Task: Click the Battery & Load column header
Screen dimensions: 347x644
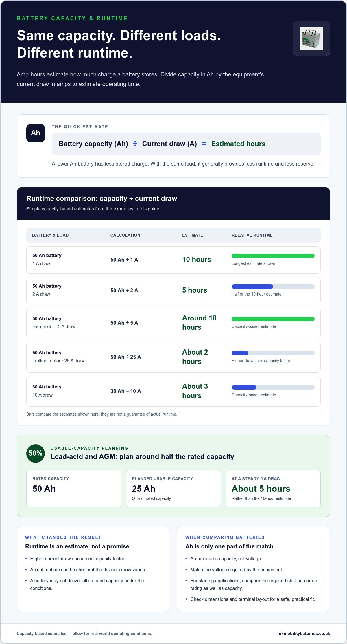Action: click(x=50, y=235)
